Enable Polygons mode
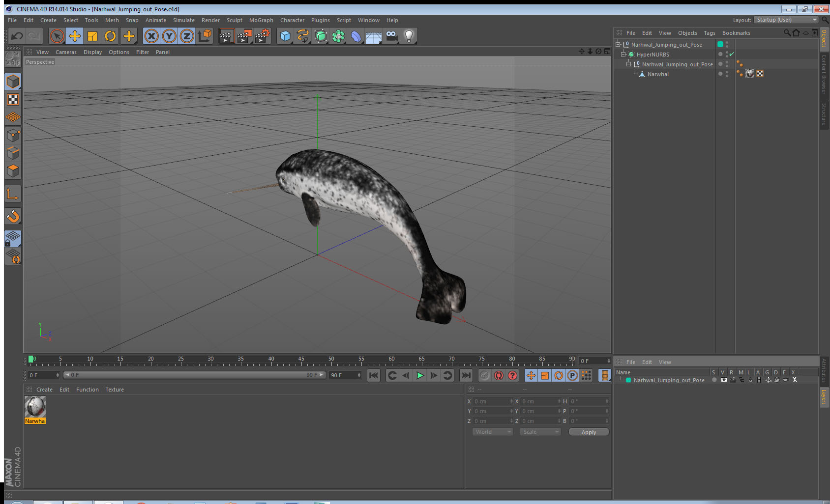This screenshot has width=830, height=504. 13,170
